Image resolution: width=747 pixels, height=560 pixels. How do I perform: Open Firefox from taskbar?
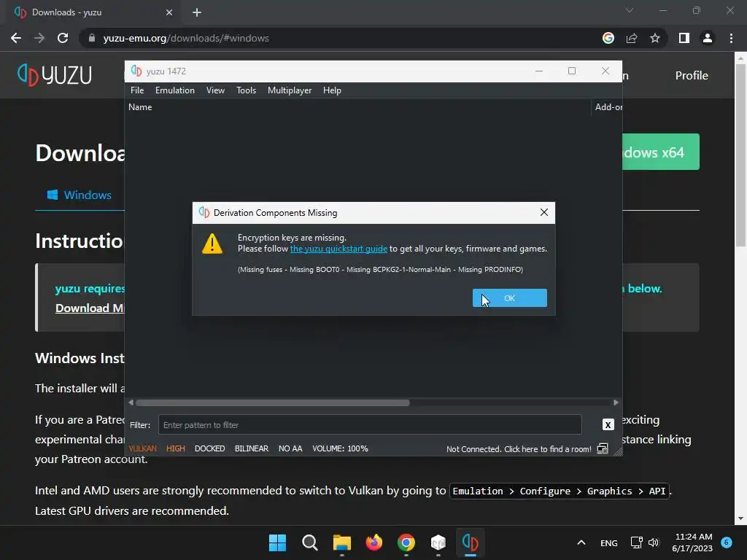tap(374, 542)
